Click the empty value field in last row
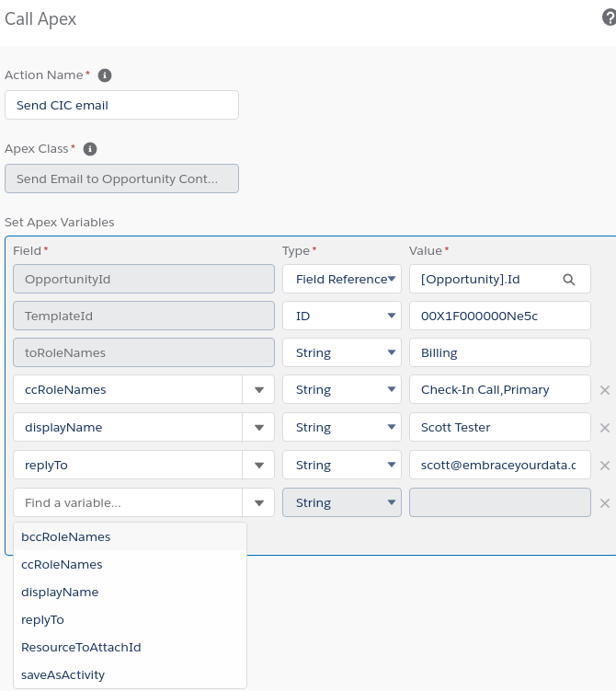 [x=500, y=502]
